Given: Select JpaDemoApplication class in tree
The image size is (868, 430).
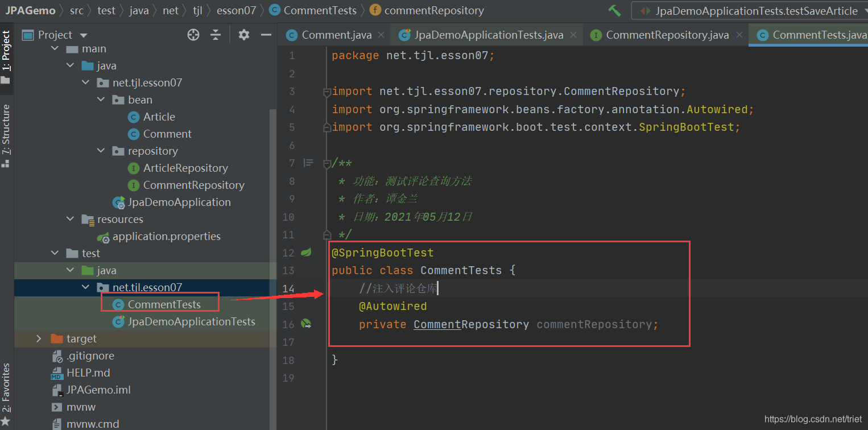Looking at the screenshot, I should pos(179,202).
